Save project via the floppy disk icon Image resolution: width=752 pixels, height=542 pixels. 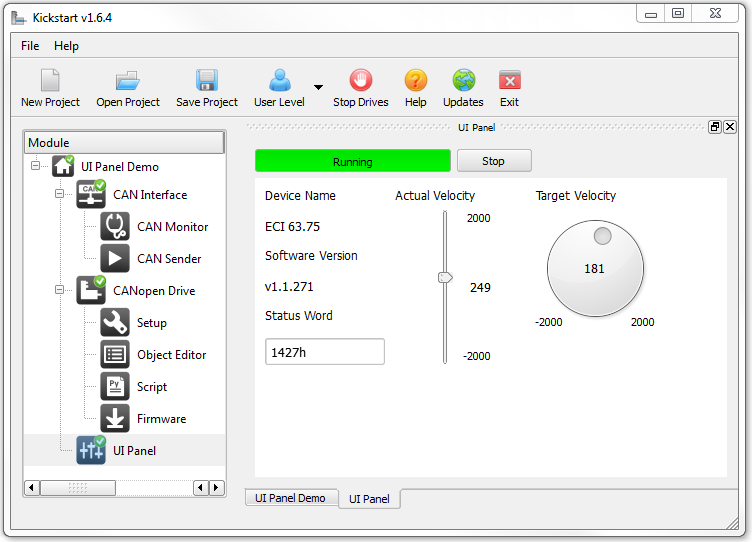[x=207, y=80]
